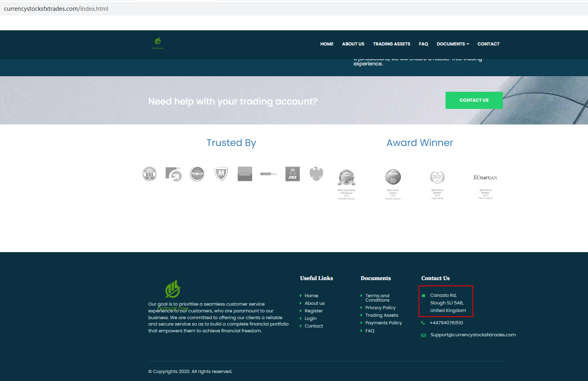588x381 pixels.
Task: Click the Support@currencystocksfxtrades.com email address
Action: click(x=473, y=335)
